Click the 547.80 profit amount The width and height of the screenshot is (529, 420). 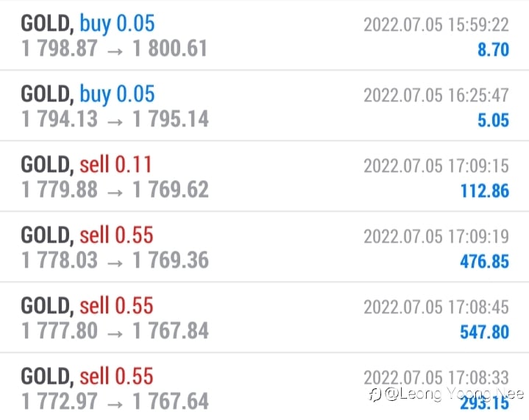(485, 332)
